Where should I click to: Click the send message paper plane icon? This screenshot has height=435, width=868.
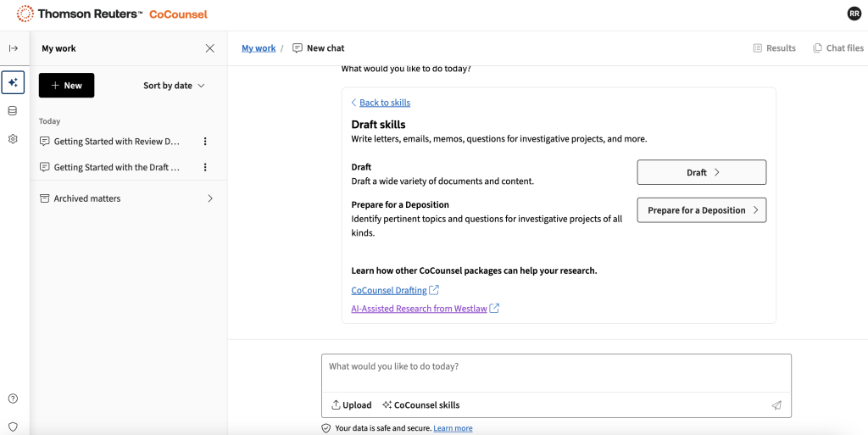coord(776,405)
